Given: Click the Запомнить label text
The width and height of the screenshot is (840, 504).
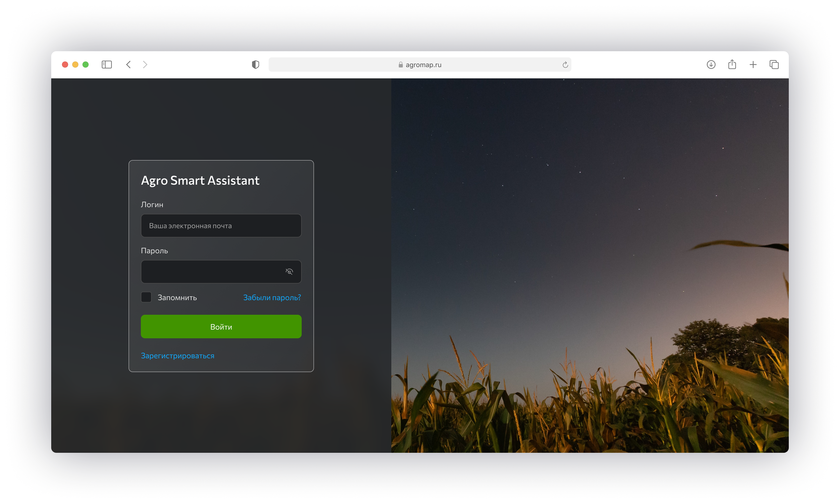Looking at the screenshot, I should coord(177,298).
